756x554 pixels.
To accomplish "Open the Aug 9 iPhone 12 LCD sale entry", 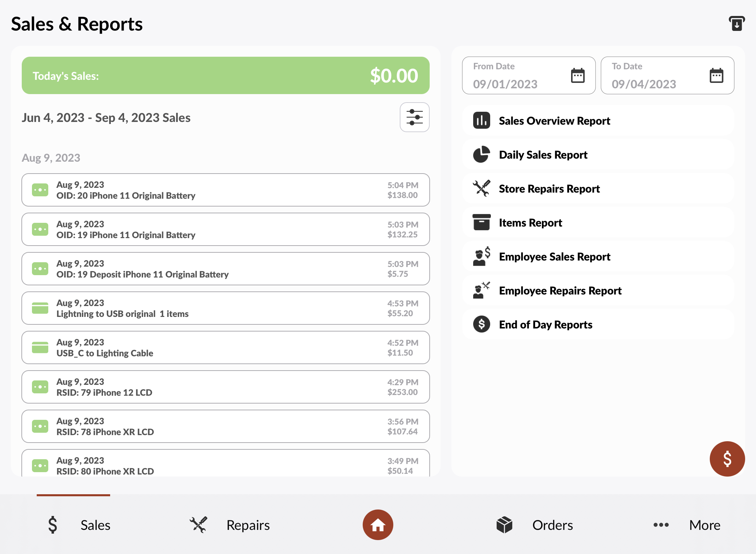I will (225, 387).
